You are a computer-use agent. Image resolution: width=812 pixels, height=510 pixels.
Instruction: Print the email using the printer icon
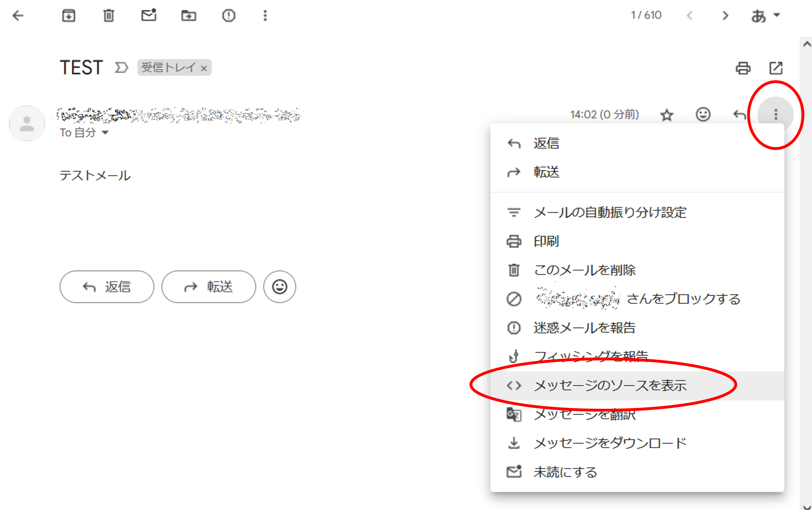(x=743, y=68)
